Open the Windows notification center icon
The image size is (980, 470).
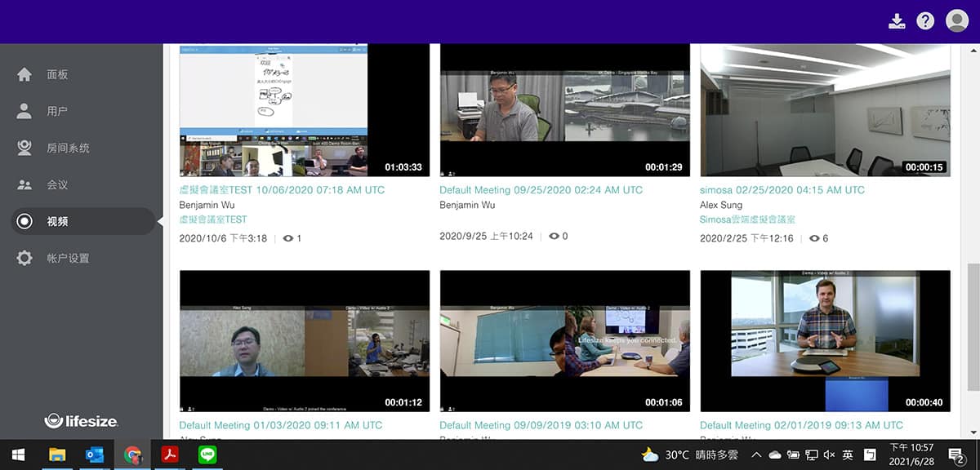[x=957, y=454]
